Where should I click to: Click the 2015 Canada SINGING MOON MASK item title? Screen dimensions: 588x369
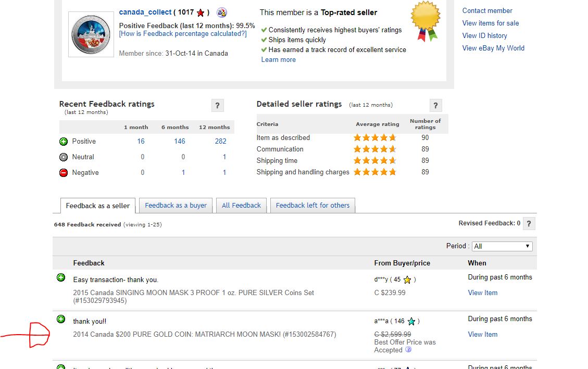194,297
